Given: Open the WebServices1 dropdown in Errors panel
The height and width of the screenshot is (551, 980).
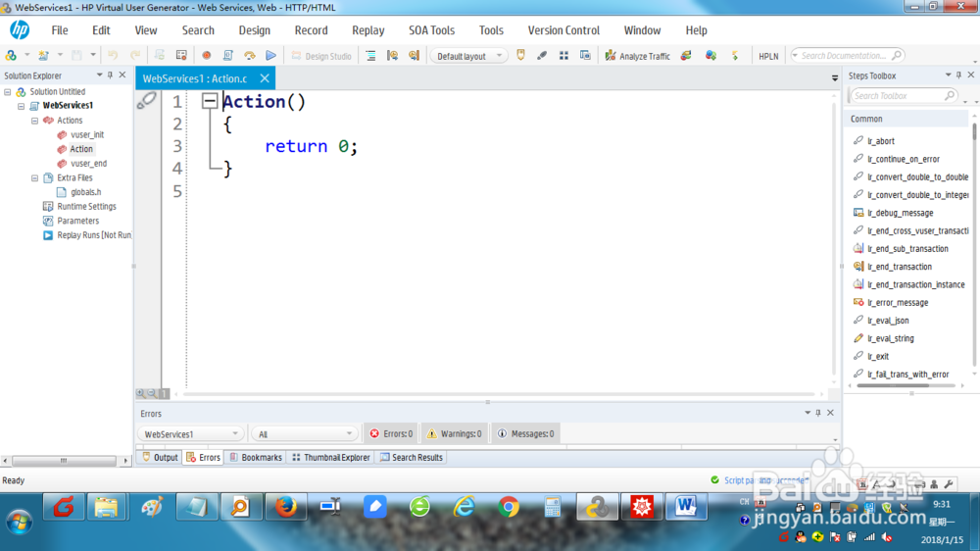Looking at the screenshot, I should click(x=190, y=434).
